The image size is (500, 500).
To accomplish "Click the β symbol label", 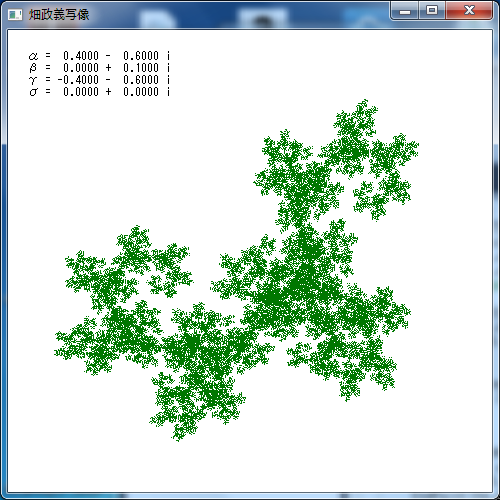I will pos(33,68).
